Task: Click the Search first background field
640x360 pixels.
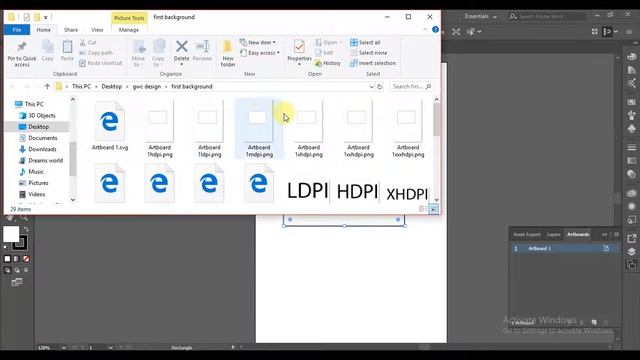Action: point(411,87)
